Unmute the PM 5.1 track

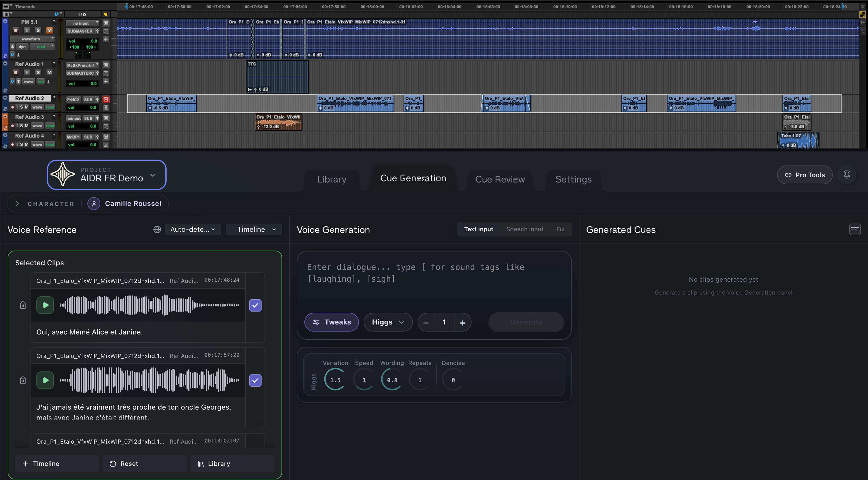[50, 30]
